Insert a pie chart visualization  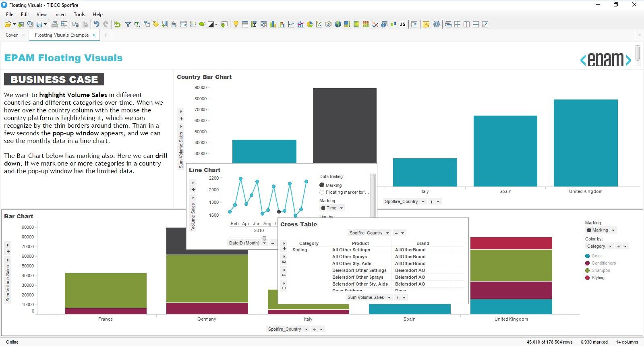[x=310, y=24]
